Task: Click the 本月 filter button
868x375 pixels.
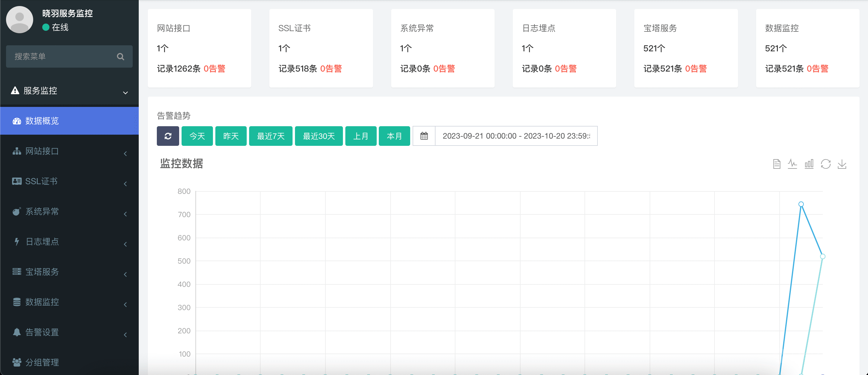Action: (394, 136)
